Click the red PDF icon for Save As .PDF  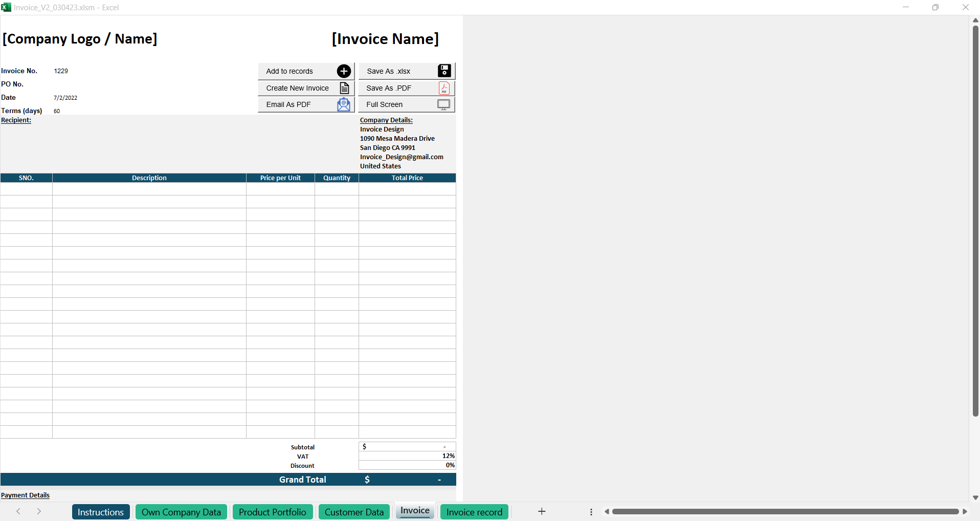[444, 88]
